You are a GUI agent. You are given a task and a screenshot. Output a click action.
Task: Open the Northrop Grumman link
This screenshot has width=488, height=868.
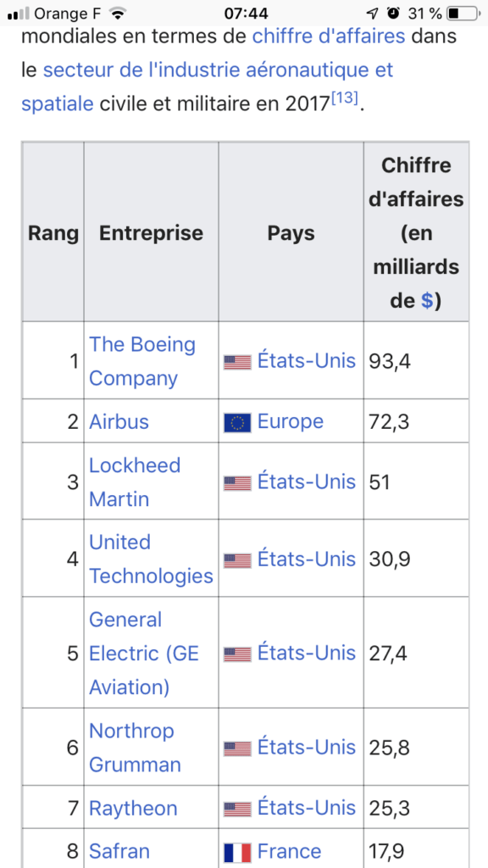coord(135,748)
